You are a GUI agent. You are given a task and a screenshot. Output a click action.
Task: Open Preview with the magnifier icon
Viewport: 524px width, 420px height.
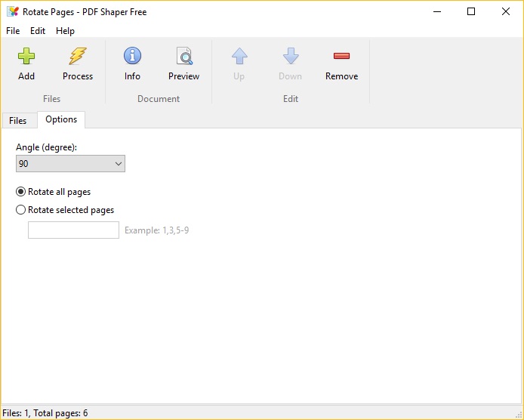pyautogui.click(x=184, y=56)
